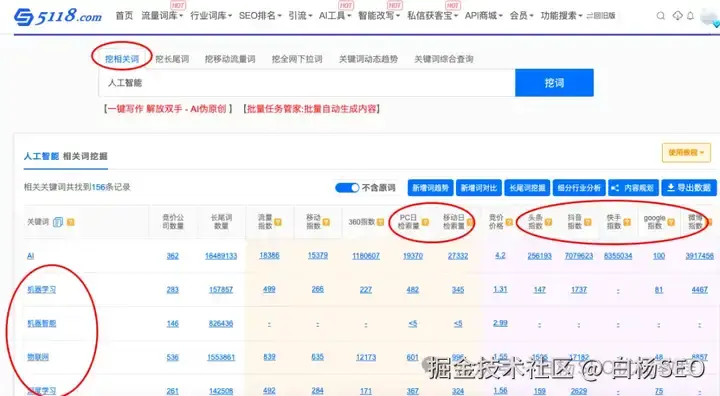Click help icon next to 360指数 column
Image resolution: width=720 pixels, height=396 pixels.
coord(380,222)
